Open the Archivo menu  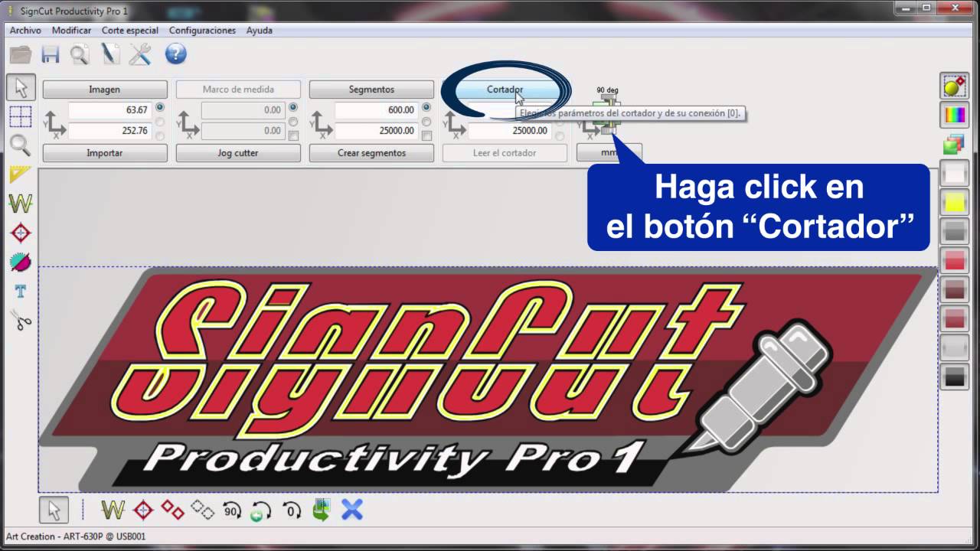tap(25, 31)
